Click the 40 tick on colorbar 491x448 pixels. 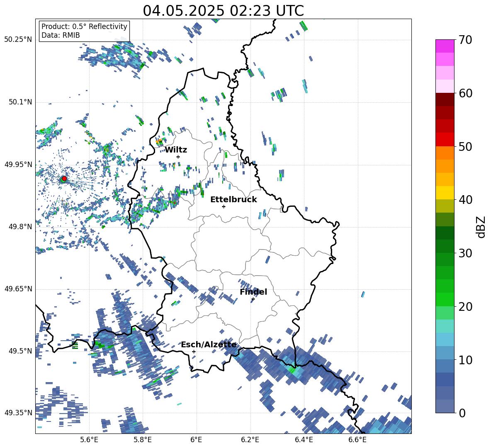[x=465, y=200]
